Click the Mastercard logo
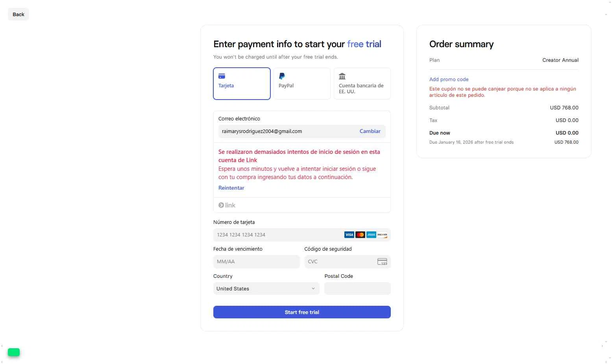The height and width of the screenshot is (364, 612). 360,235
